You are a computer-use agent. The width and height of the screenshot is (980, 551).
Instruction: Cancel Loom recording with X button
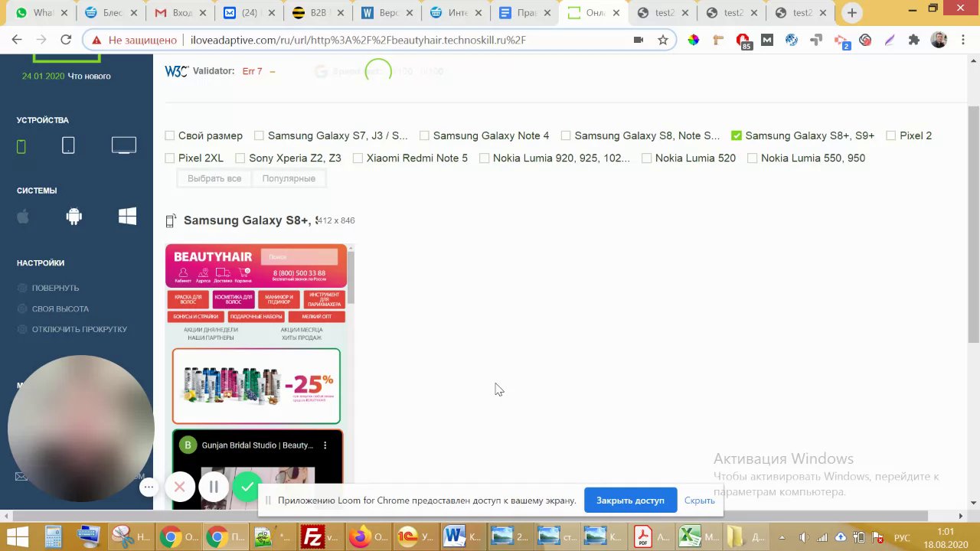click(180, 487)
